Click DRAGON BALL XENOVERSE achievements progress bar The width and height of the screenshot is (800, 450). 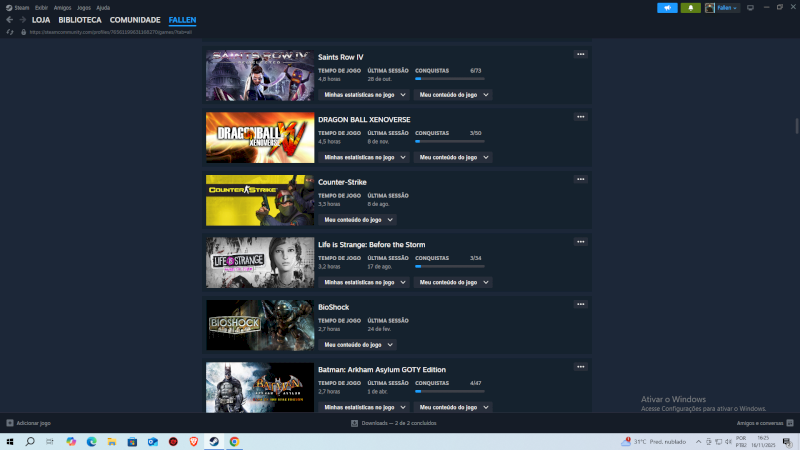coord(449,141)
